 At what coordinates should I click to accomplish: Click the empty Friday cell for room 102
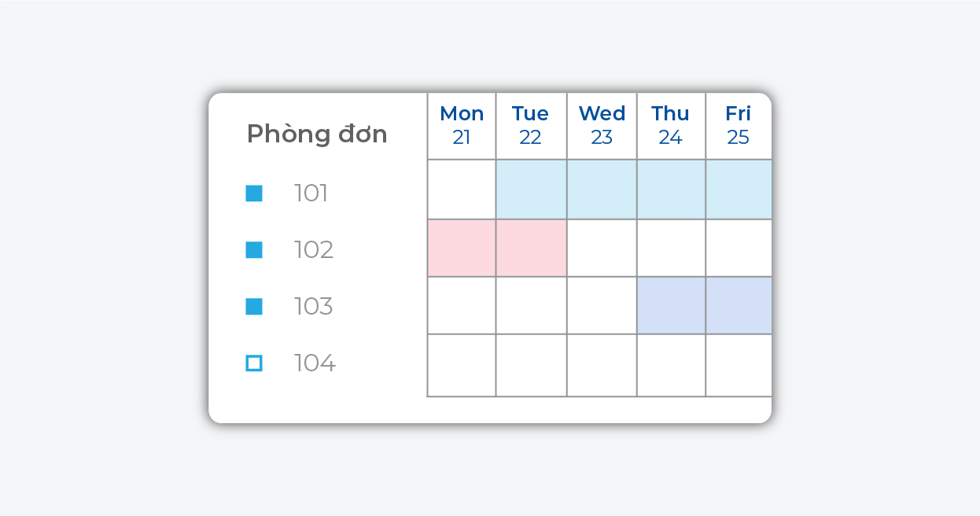[738, 248]
